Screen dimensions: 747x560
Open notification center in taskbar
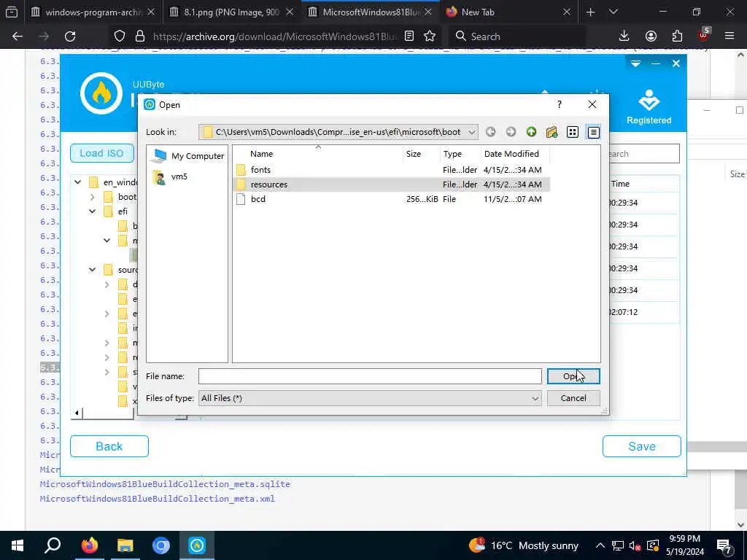click(724, 545)
